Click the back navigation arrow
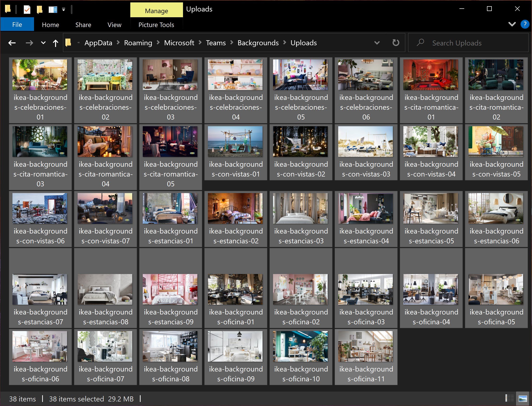 click(x=11, y=43)
